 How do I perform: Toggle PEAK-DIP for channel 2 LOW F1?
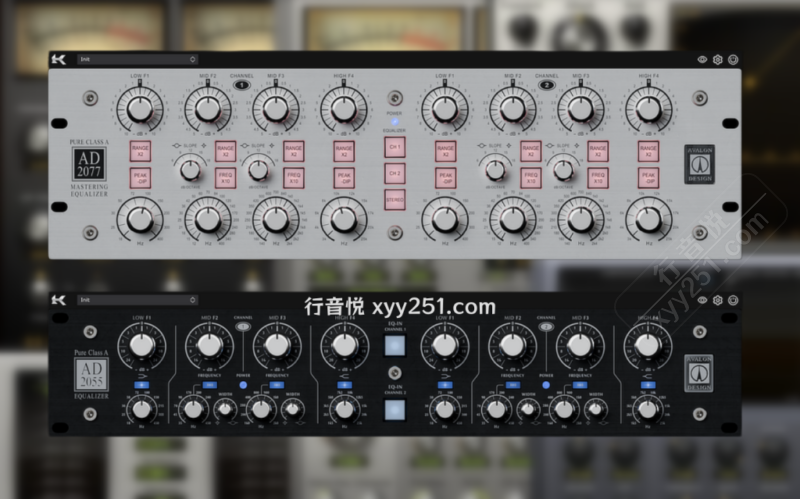(445, 178)
